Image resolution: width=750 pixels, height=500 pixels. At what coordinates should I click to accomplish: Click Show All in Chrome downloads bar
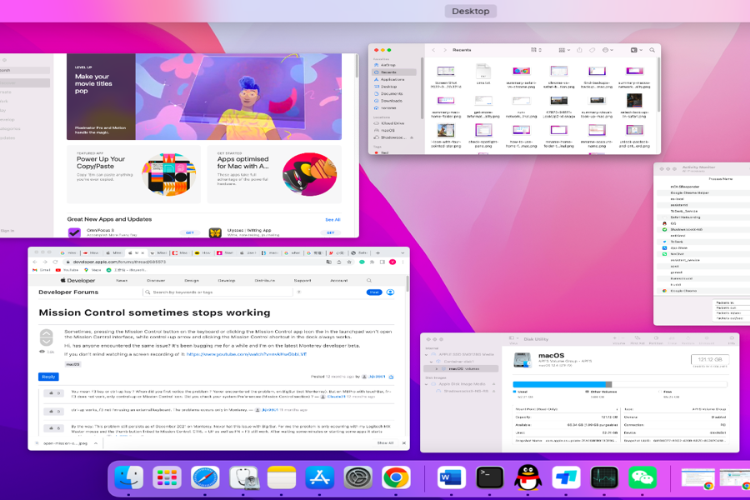click(x=385, y=443)
